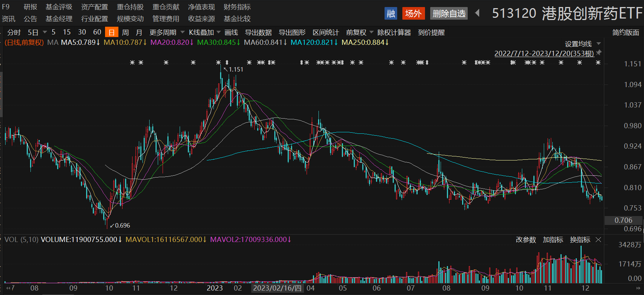Image resolution: width=644 pixels, height=295 pixels.
Task: Close the VOL indicator panel
Action: click(x=598, y=240)
